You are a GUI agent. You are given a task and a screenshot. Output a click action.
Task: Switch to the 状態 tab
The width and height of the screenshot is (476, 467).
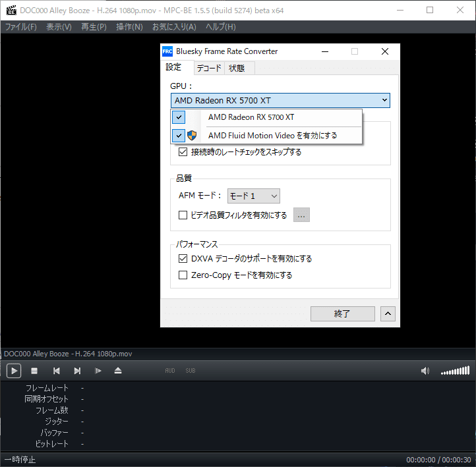click(x=239, y=69)
